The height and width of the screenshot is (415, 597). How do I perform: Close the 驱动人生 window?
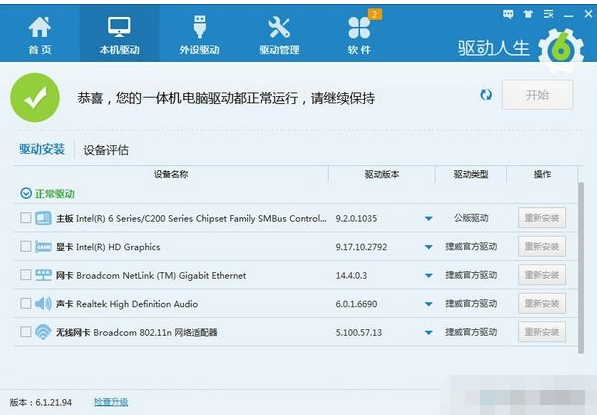[588, 14]
